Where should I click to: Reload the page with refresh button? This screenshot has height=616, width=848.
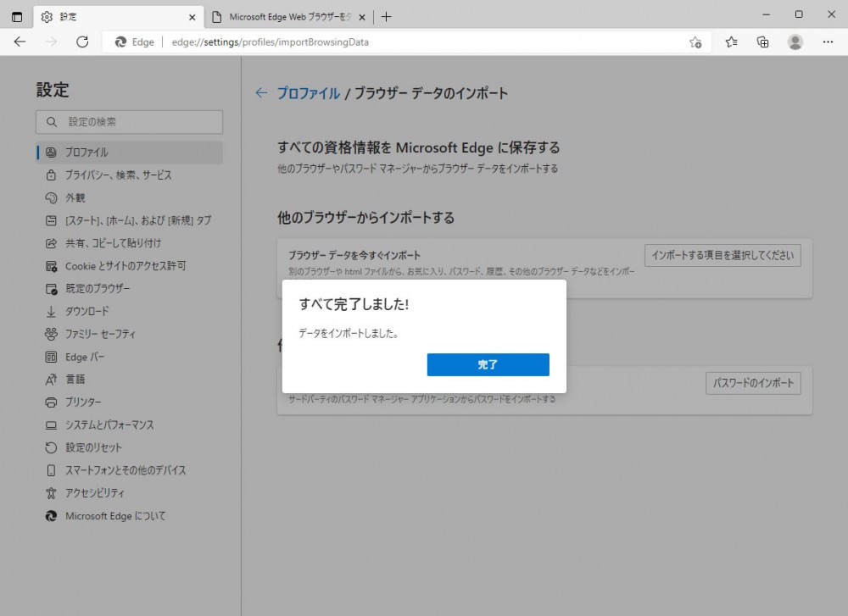(82, 42)
